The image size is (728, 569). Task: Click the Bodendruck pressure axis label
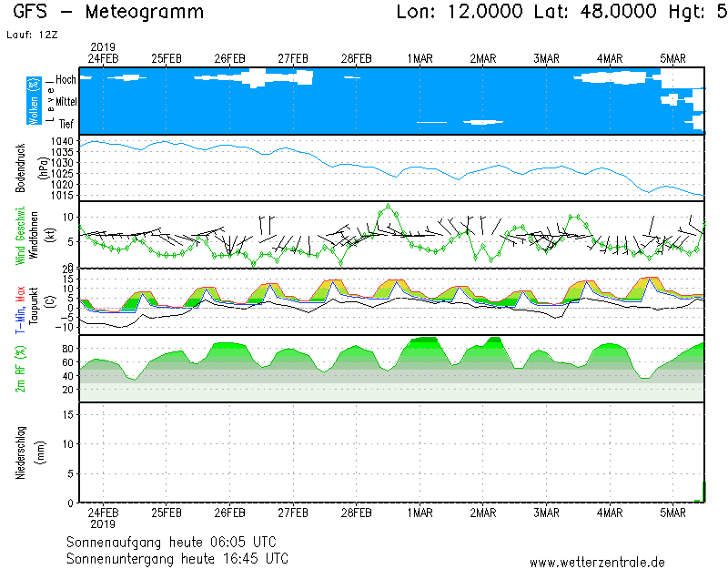point(20,168)
